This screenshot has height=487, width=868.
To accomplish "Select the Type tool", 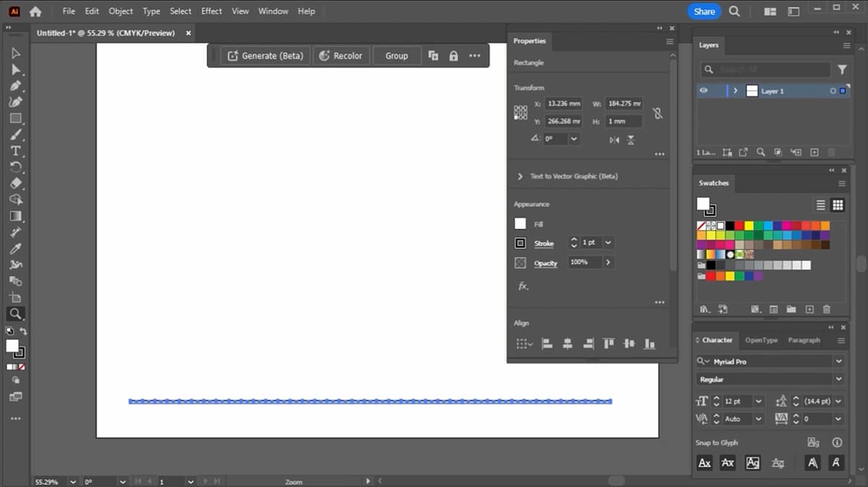I will (15, 151).
